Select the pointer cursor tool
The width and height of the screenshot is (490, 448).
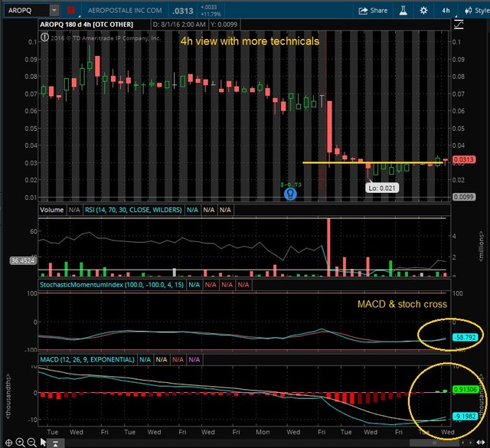point(43,443)
